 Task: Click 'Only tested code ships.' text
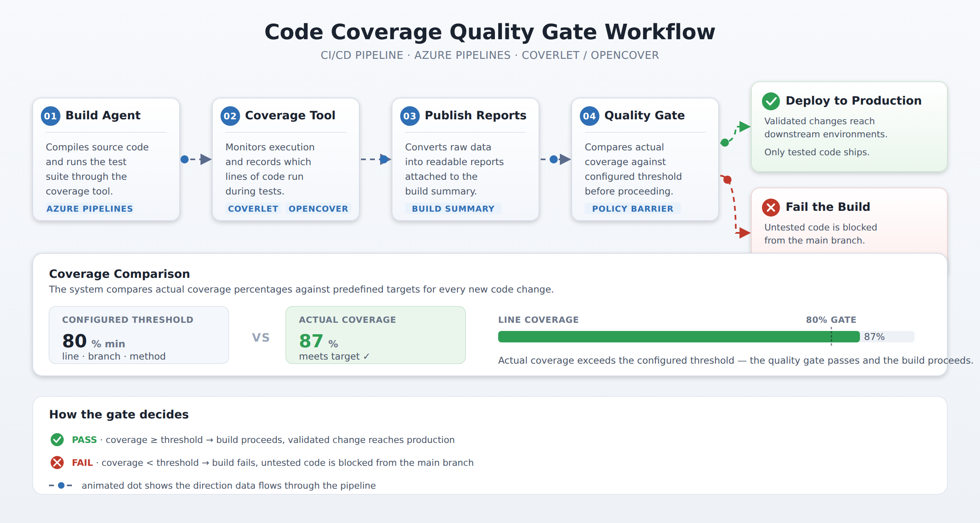[x=817, y=152]
